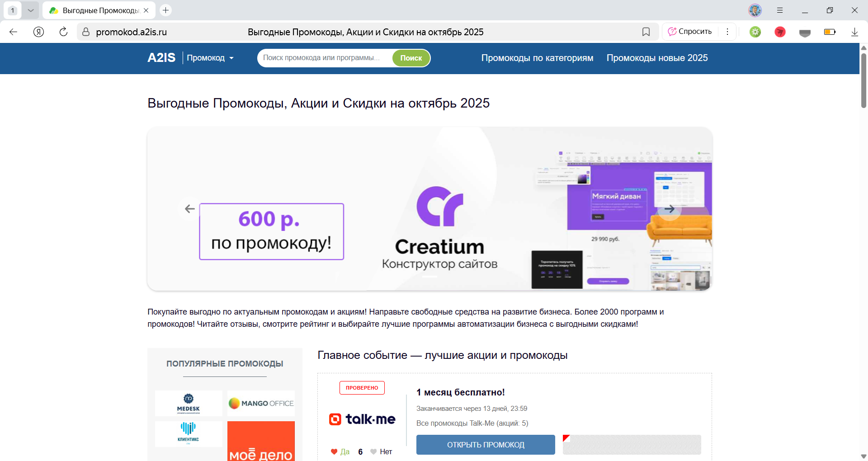
Task: Bookmark this page using the bookmark icon
Action: coord(646,32)
